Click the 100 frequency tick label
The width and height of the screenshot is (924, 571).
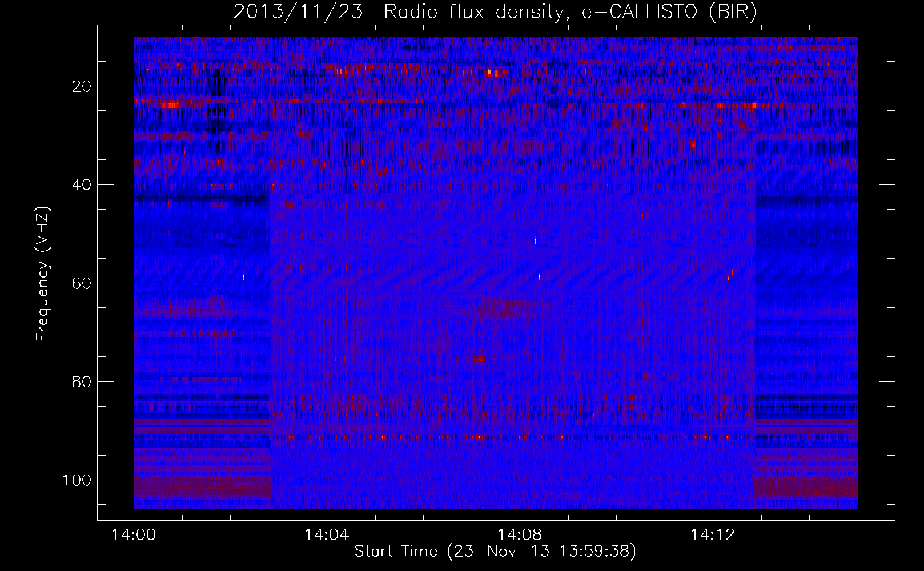click(77, 480)
